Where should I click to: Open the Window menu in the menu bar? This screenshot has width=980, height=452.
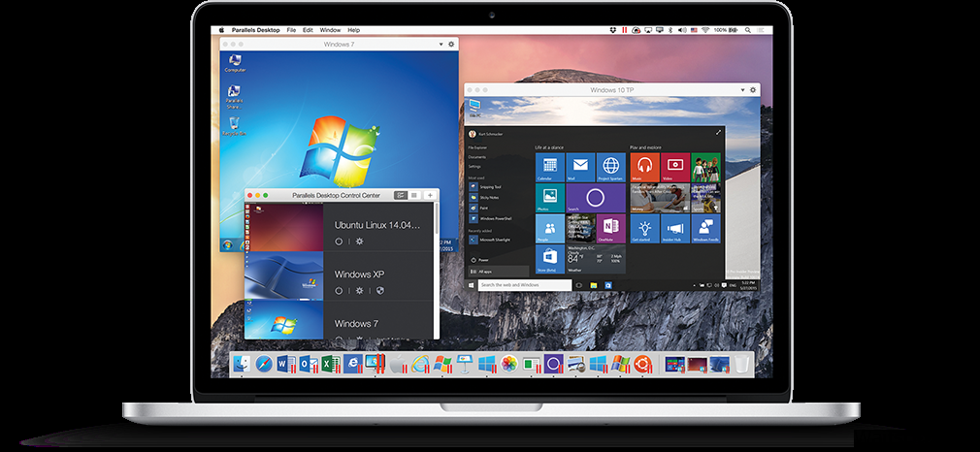[x=329, y=30]
